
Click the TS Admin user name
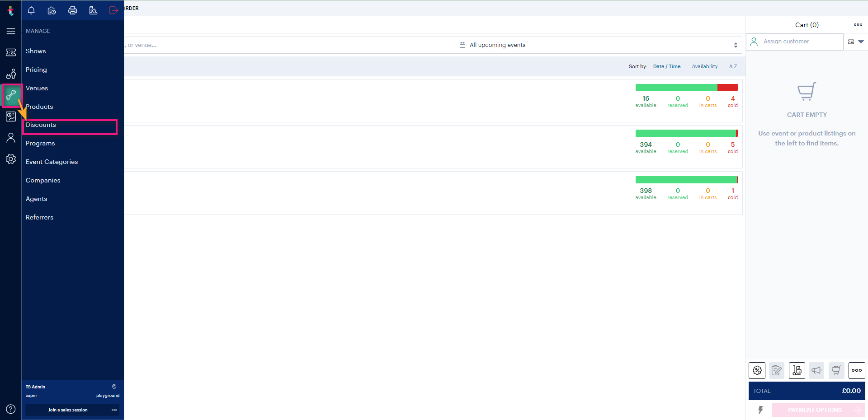click(35, 387)
